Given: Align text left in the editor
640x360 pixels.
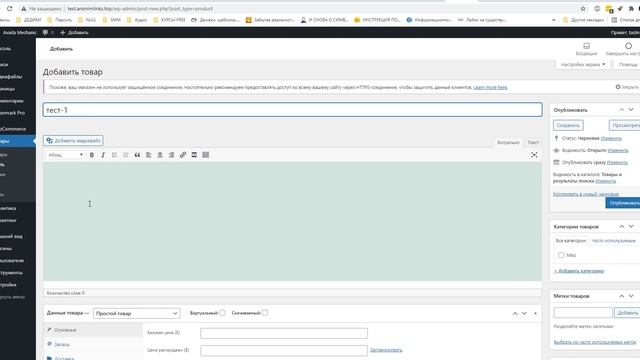Looking at the screenshot, I should point(149,155).
